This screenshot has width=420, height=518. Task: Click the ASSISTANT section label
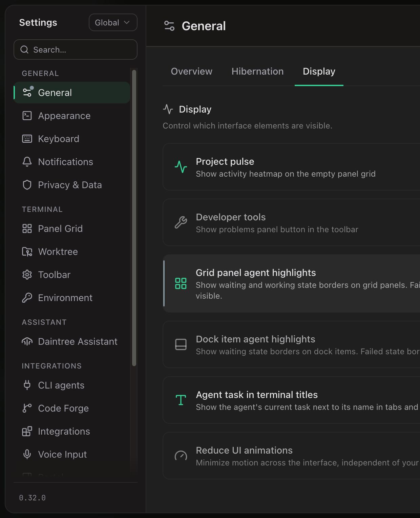pyautogui.click(x=44, y=322)
